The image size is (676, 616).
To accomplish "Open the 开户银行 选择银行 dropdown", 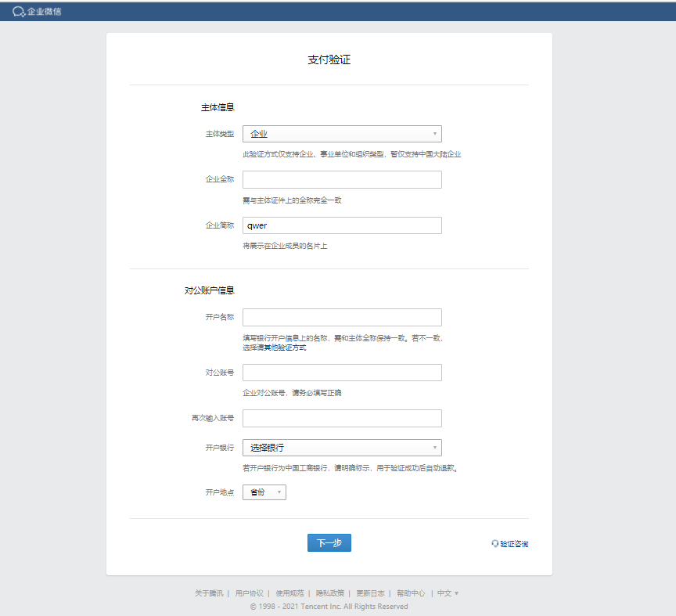I will pyautogui.click(x=342, y=448).
